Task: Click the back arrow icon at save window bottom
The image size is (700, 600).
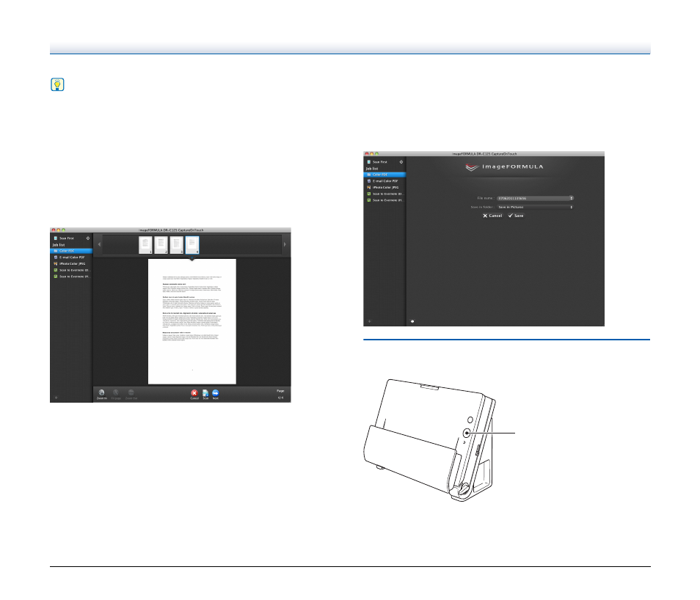Action: [412, 321]
